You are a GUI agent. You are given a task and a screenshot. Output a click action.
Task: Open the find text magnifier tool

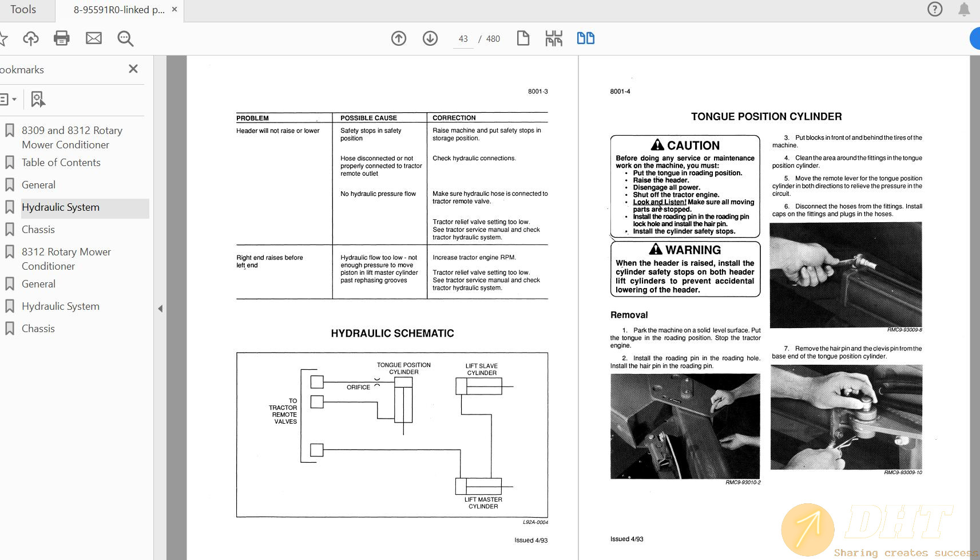[x=125, y=38]
